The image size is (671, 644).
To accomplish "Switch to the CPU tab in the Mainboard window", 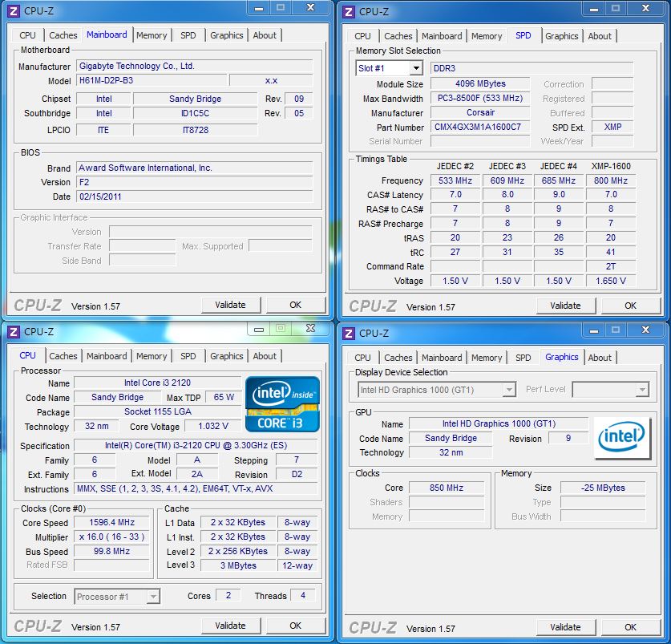I will click(x=27, y=35).
